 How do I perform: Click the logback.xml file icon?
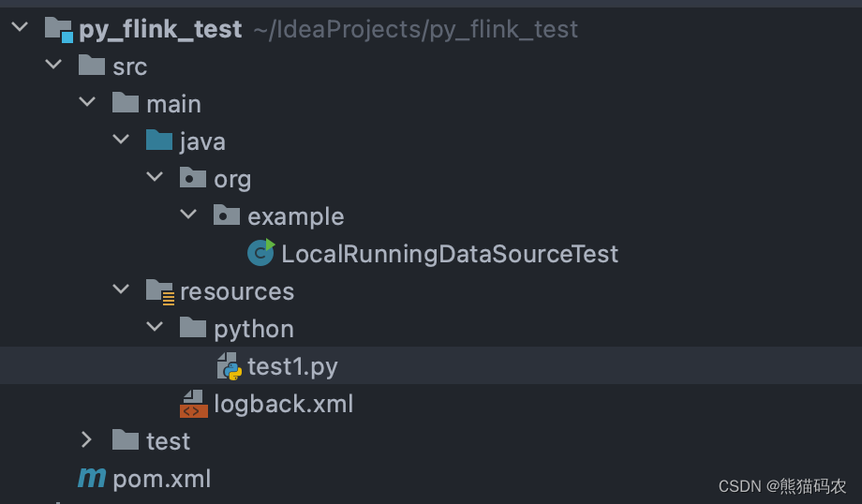pyautogui.click(x=194, y=404)
